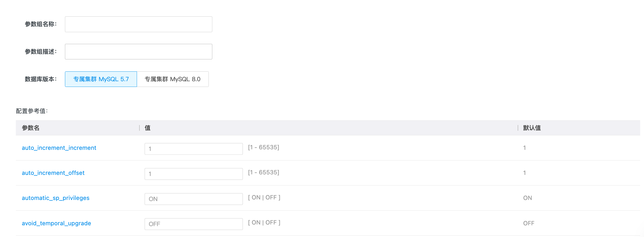Viewport: 644px width, 237px height.
Task: Open the auto_increment_increment parameter link
Action: (x=59, y=148)
